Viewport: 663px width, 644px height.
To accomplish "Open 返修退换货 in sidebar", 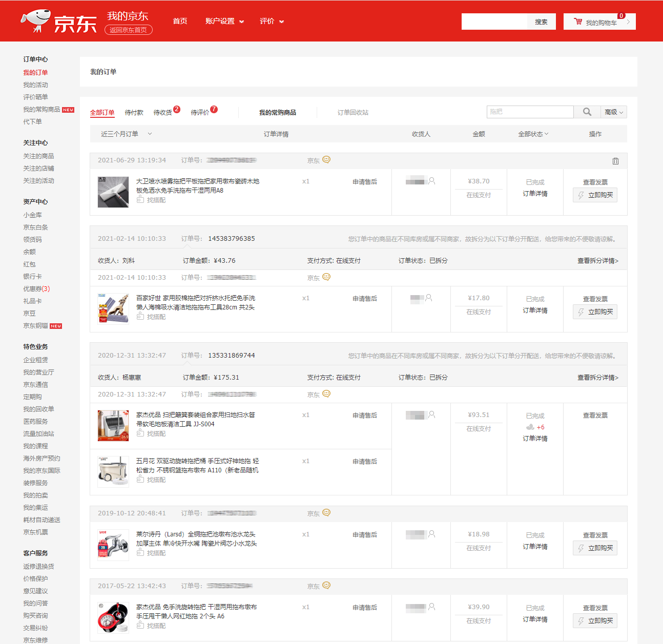I will point(38,566).
